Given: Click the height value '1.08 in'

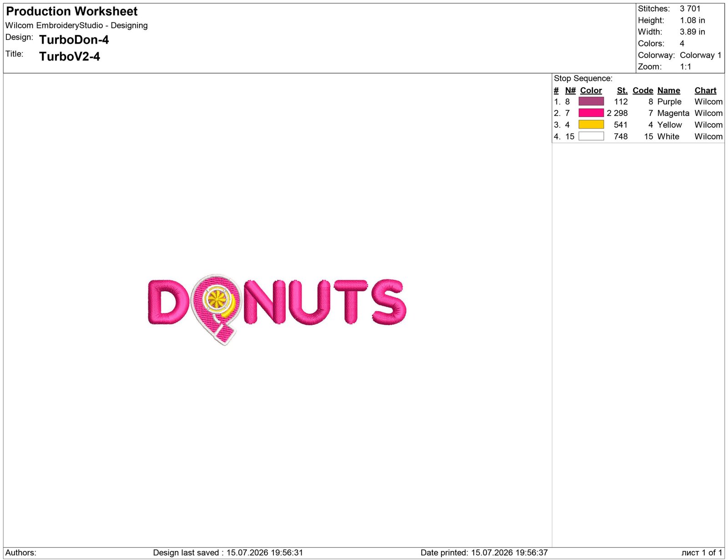Looking at the screenshot, I should [693, 20].
